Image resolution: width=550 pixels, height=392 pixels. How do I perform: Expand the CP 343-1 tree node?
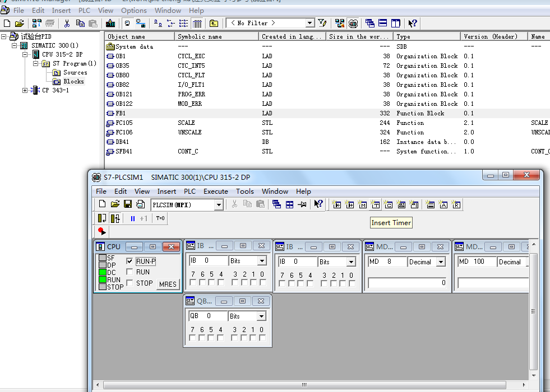pyautogui.click(x=25, y=90)
